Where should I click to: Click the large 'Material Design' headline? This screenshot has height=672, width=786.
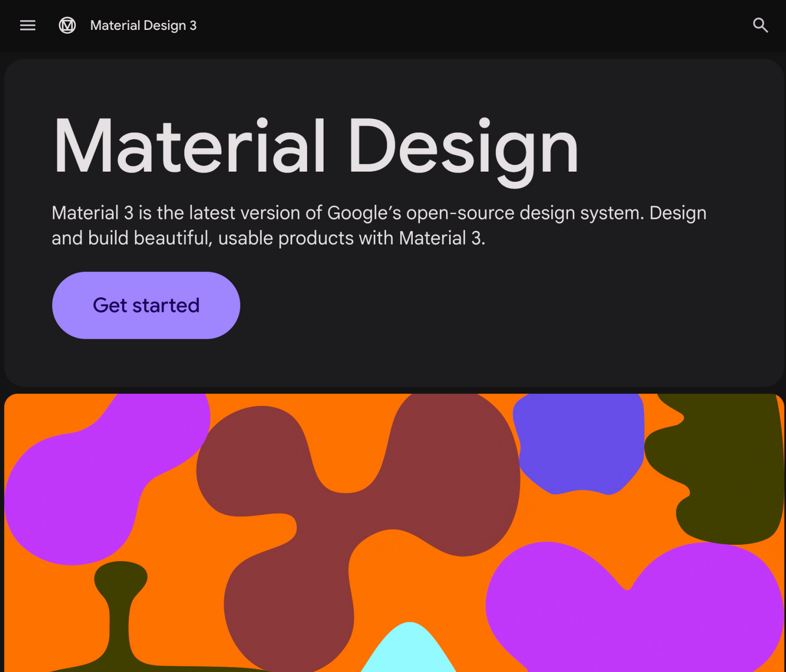tap(315, 147)
